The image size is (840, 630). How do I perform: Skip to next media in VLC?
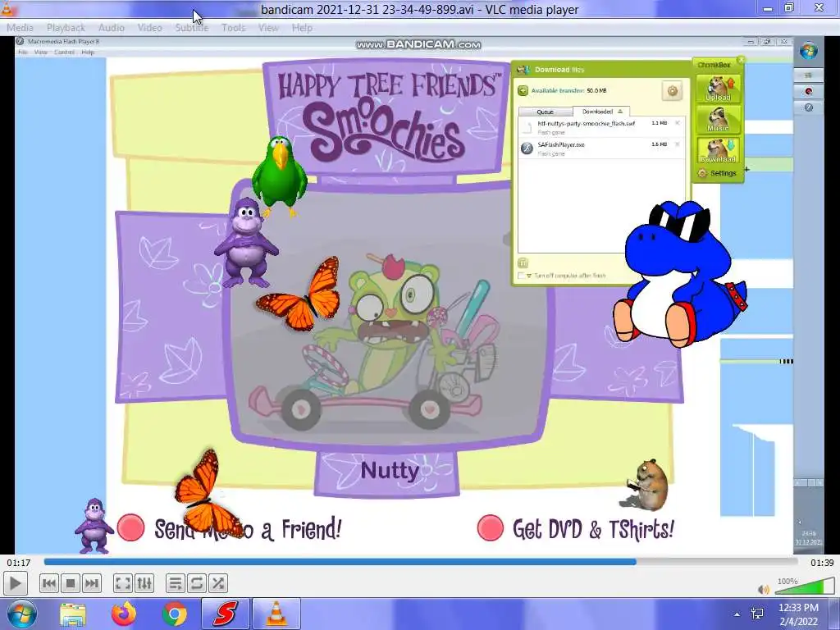[92, 583]
